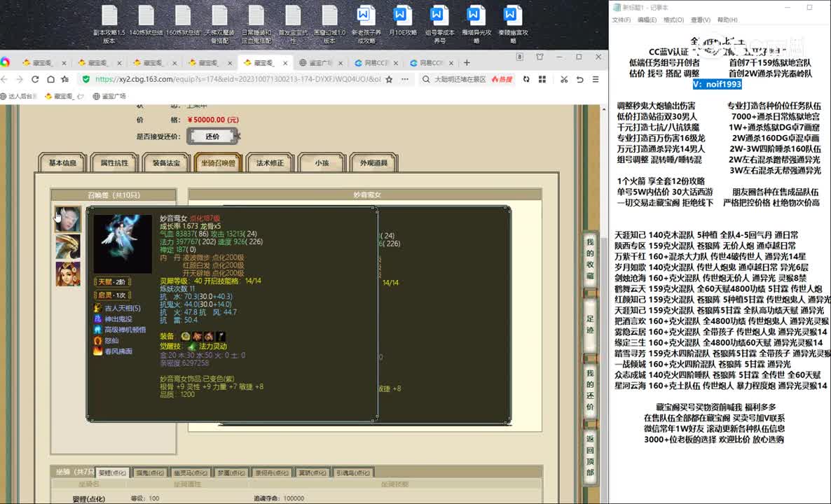Open Notepad 查看(V) menu

click(700, 20)
